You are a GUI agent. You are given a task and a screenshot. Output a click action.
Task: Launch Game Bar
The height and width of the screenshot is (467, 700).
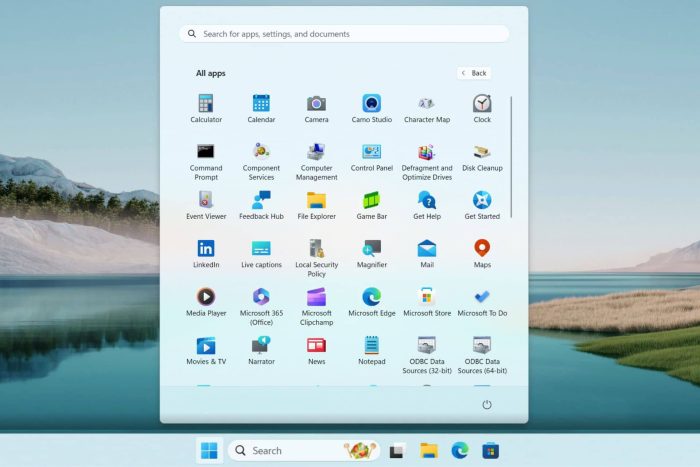coord(371,206)
